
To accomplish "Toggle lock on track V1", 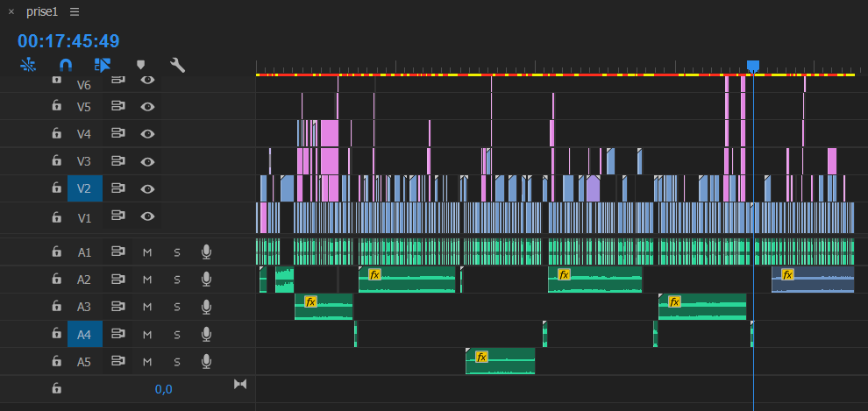I will [56, 217].
